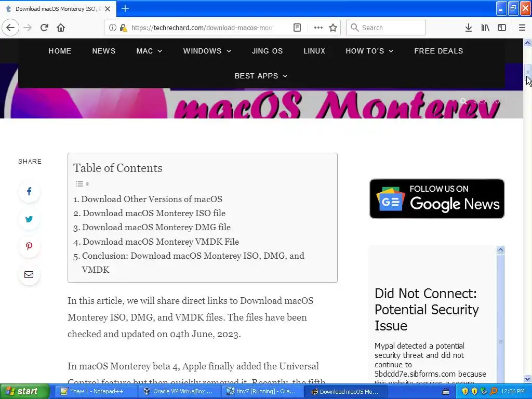The height and width of the screenshot is (399, 532).
Task: Click the magnifier icon in system tray
Action: [494, 392]
